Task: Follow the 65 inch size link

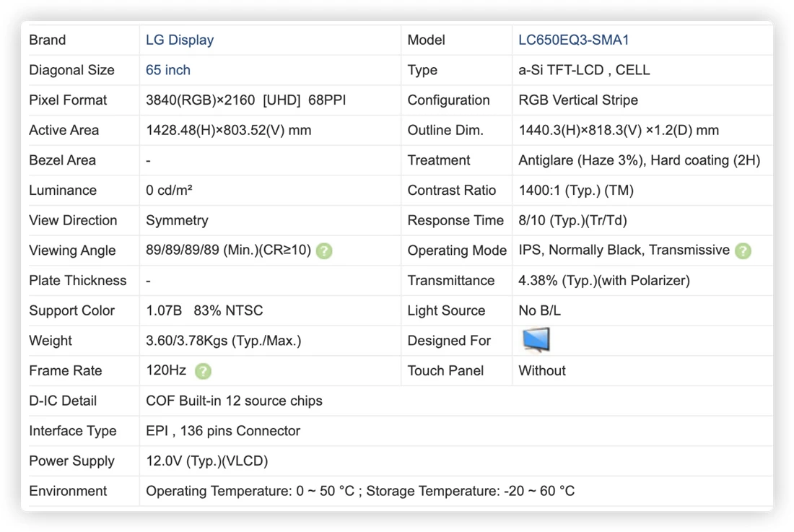Action: [168, 70]
